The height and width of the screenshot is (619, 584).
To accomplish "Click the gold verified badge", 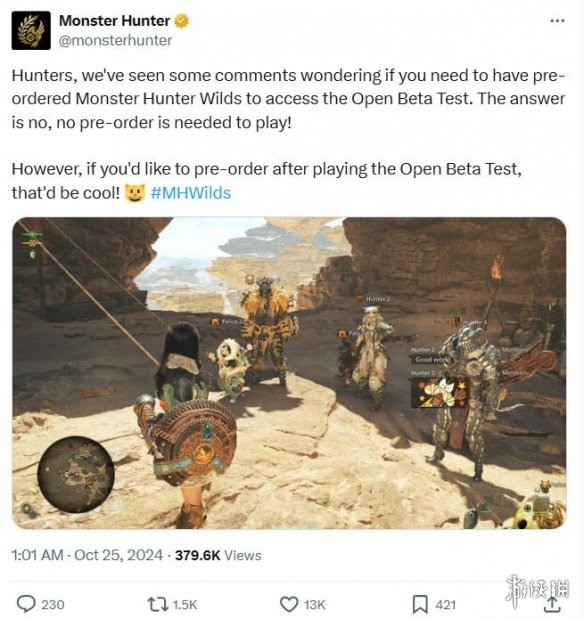I will coord(181,21).
